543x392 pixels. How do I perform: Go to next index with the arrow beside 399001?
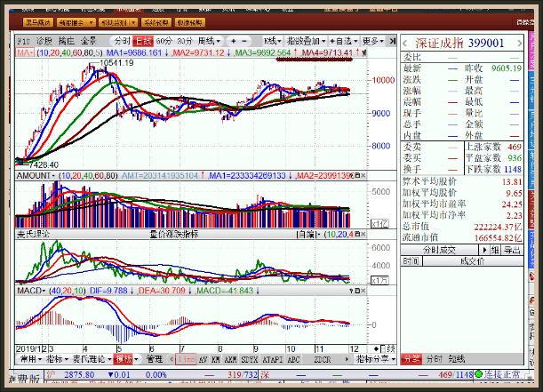click(x=520, y=44)
